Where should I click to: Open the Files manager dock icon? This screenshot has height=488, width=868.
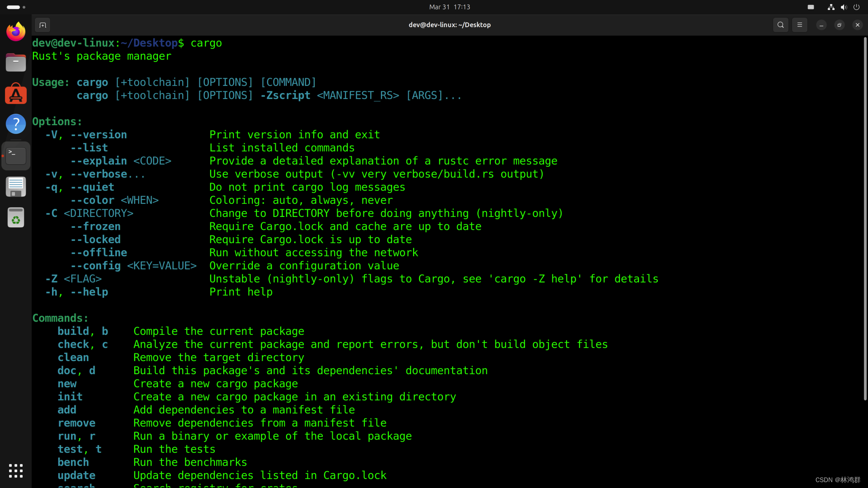click(x=16, y=62)
